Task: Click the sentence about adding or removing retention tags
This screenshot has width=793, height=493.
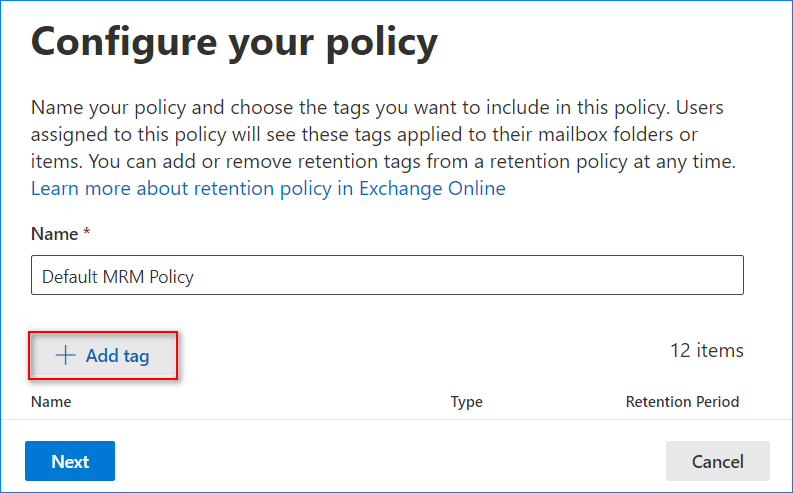Action: [480, 161]
